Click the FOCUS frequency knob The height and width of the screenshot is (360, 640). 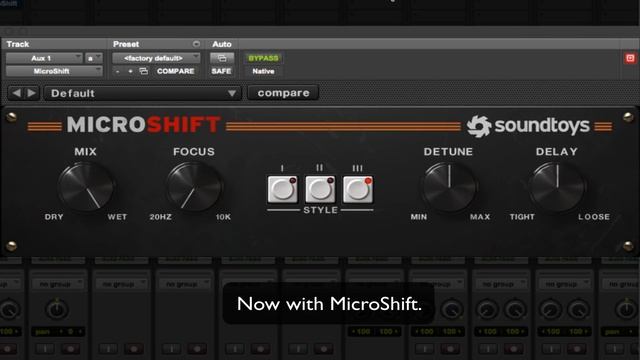[x=194, y=186]
